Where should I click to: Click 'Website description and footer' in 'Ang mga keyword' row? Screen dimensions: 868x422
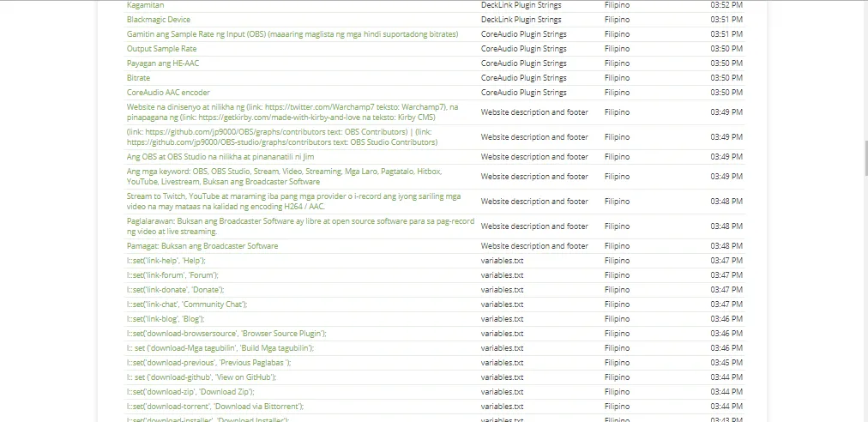point(534,177)
